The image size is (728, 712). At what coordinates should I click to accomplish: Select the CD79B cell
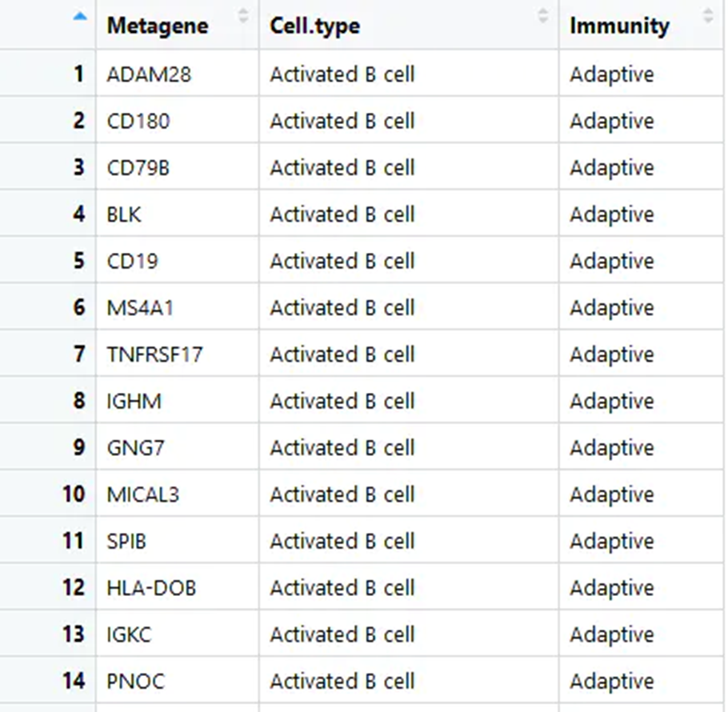click(x=178, y=167)
